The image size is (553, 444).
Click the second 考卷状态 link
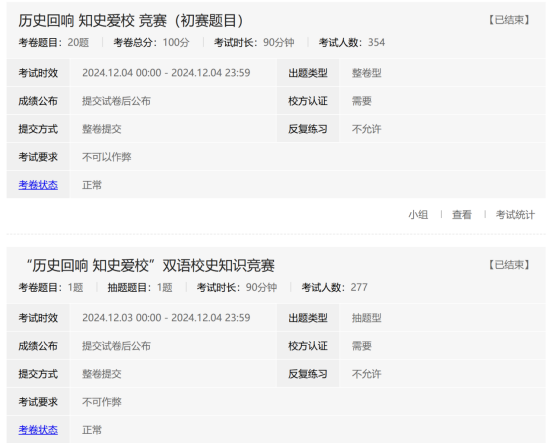pyautogui.click(x=38, y=430)
